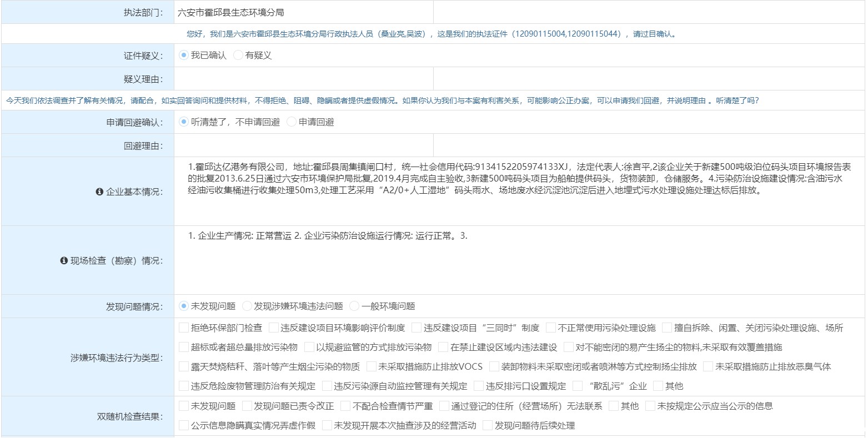Check 未按规定公示应当公示的信息 checkbox
Screen dimensions: 868x438
coord(650,406)
